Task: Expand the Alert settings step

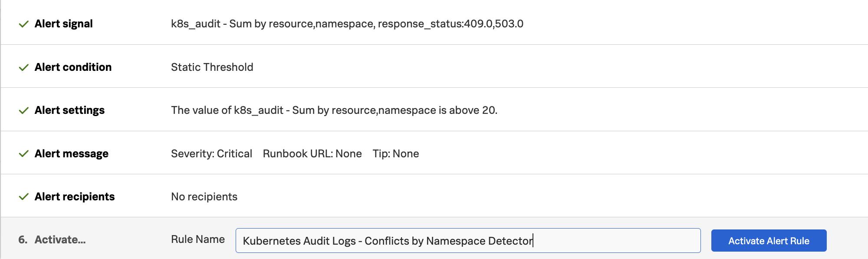Action: 69,110
